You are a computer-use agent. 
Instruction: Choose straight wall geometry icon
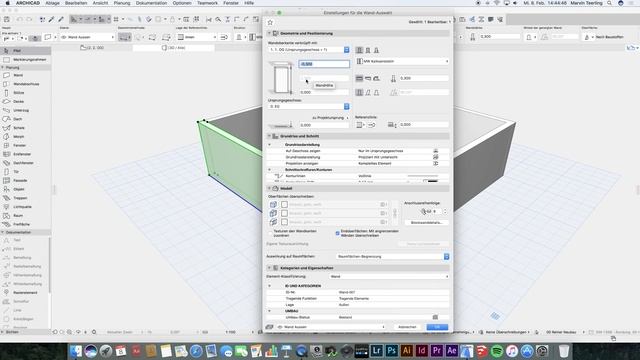pyautogui.click(x=359, y=78)
